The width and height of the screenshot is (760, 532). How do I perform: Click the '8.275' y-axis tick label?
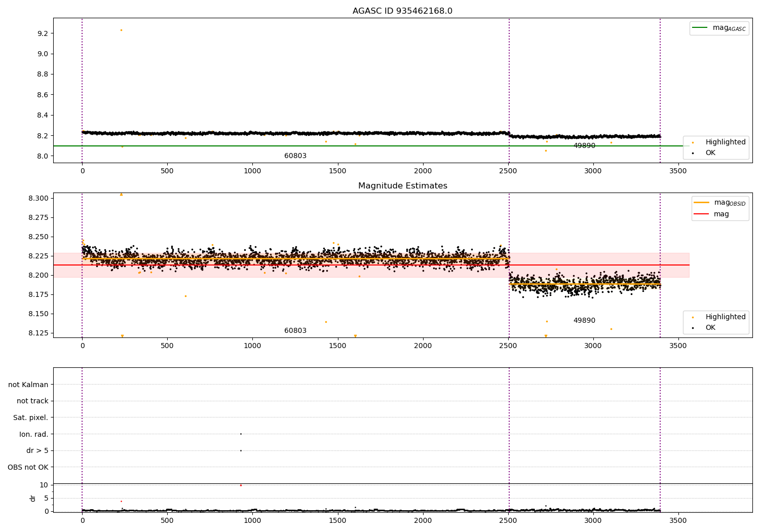(39, 217)
